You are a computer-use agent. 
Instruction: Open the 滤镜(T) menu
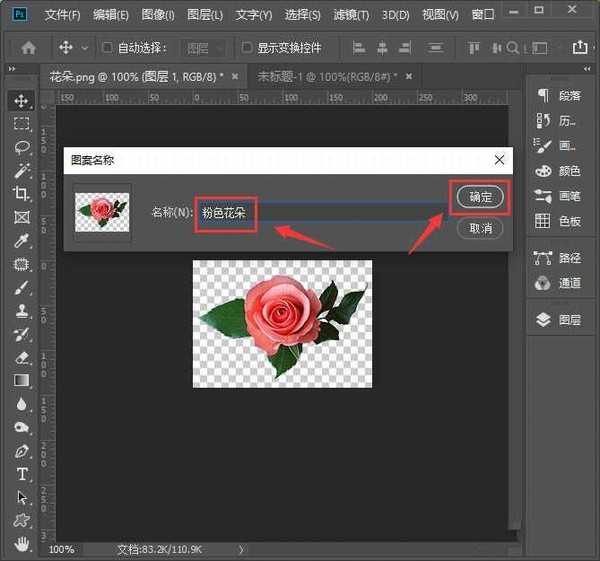(349, 15)
